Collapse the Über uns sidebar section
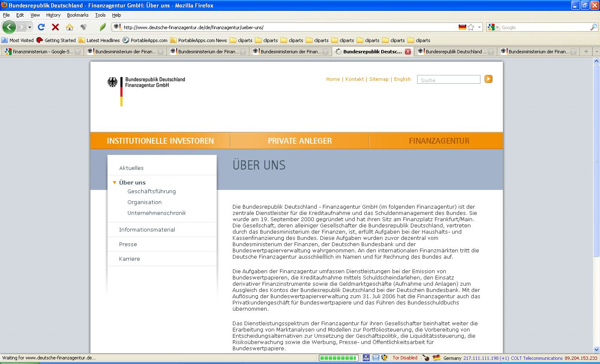Image resolution: width=600 pixels, height=364 pixels. point(115,182)
